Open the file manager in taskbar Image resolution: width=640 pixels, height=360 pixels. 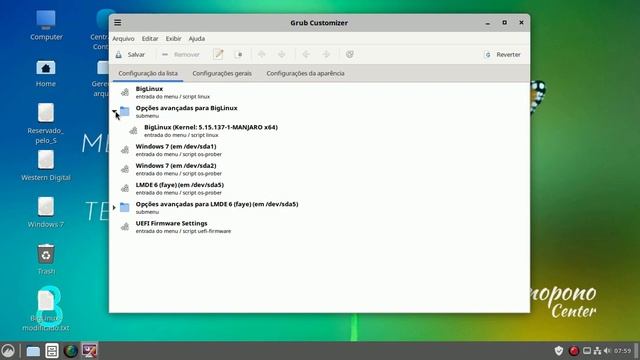tap(33, 351)
